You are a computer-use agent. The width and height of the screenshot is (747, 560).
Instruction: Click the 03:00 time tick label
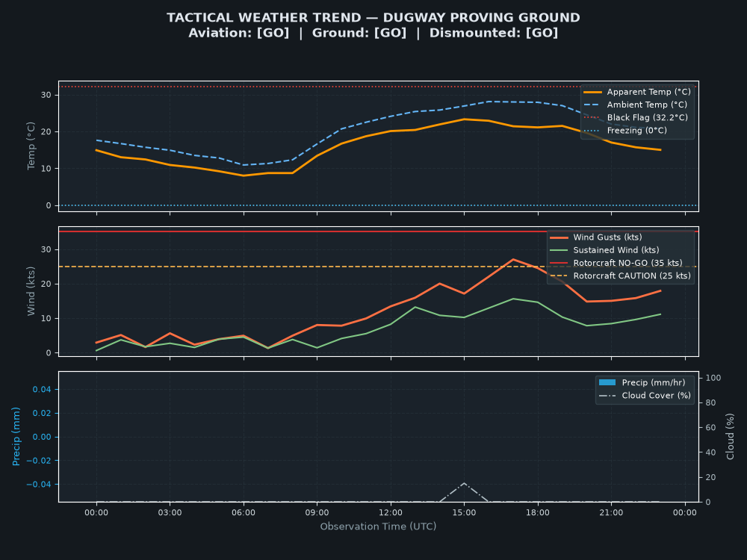click(x=170, y=513)
